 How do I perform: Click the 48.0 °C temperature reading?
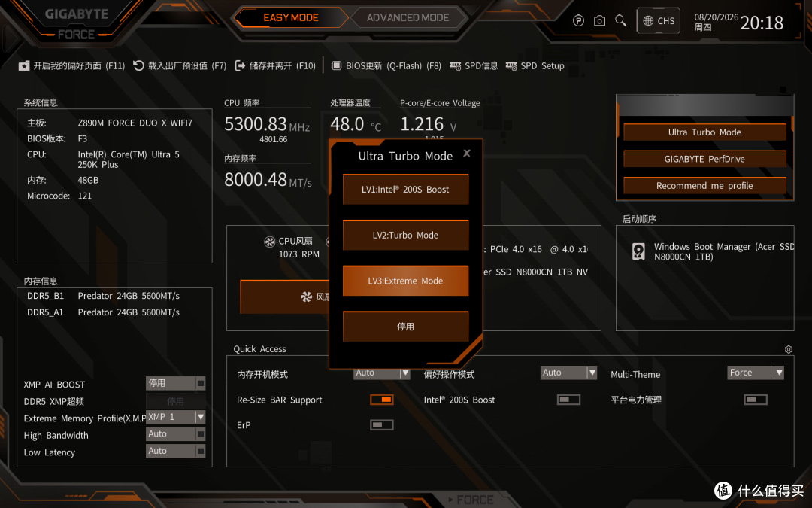pos(356,124)
